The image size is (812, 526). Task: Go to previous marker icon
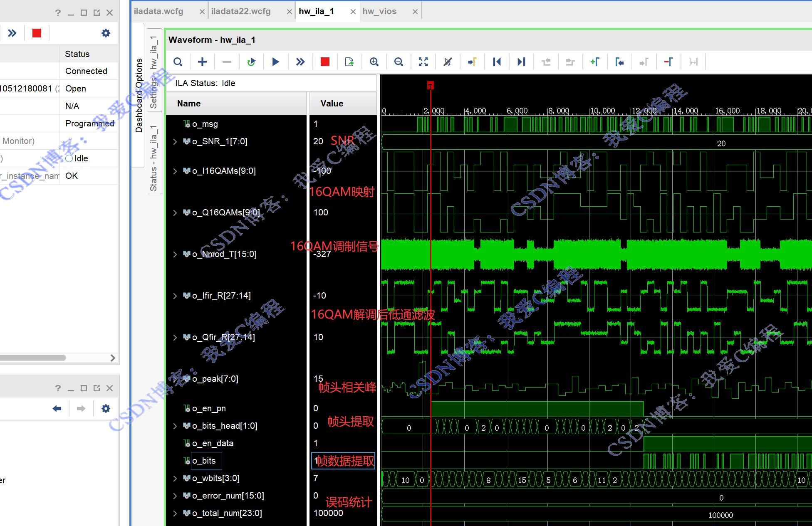[619, 62]
